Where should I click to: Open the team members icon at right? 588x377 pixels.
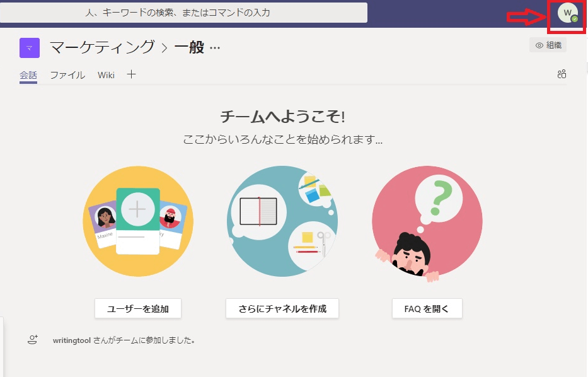[562, 74]
